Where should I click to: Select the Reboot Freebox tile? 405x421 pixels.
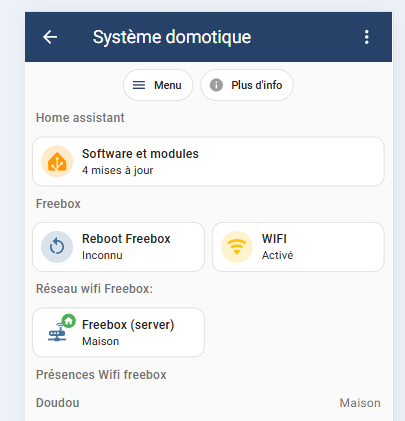118,247
